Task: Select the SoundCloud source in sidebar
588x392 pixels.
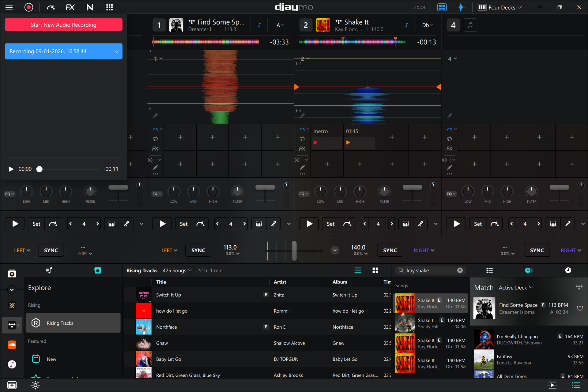Action: (12, 345)
